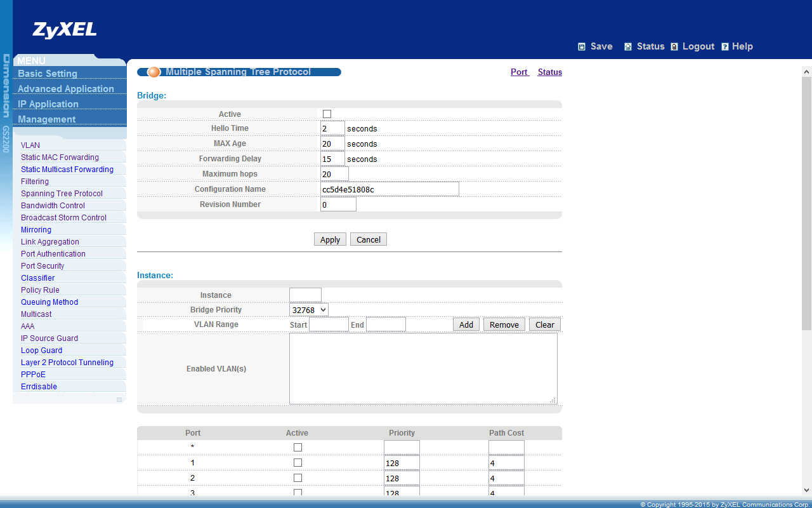This screenshot has height=508, width=812.
Task: Click the vertical scrollbar thumb
Action: 807,203
